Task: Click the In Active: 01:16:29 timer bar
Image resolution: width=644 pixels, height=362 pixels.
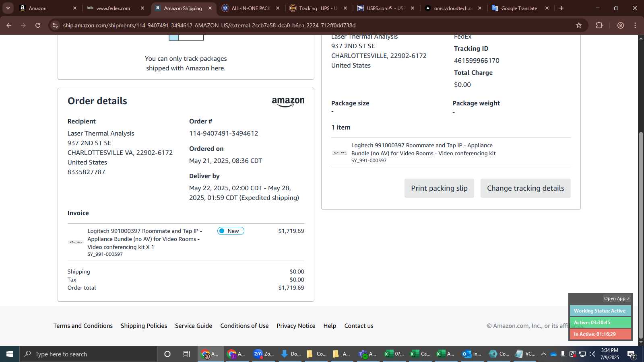Action: click(x=600, y=334)
